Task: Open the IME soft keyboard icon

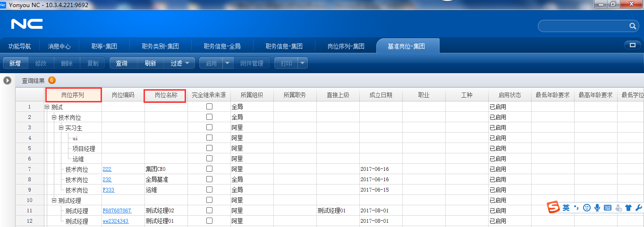Action: pos(608,208)
